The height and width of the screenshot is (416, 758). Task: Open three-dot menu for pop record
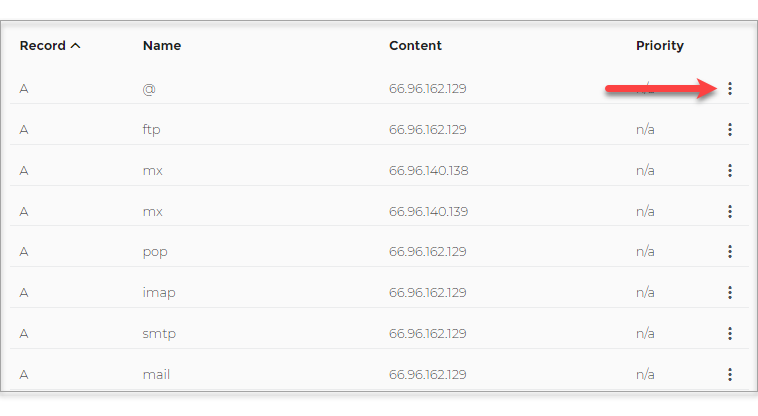pos(730,251)
